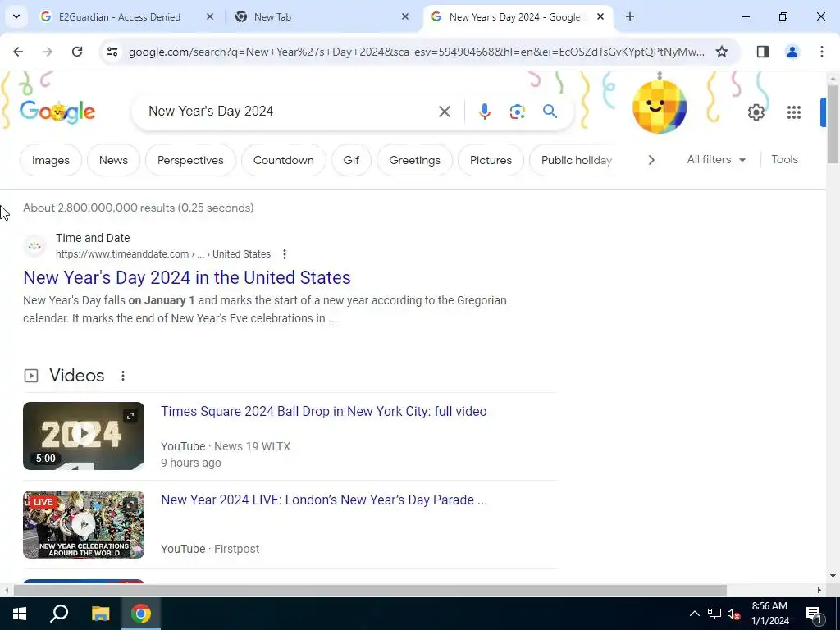The width and height of the screenshot is (840, 630).
Task: Close the E2Guardian - Access Denied tab
Action: click(x=210, y=16)
